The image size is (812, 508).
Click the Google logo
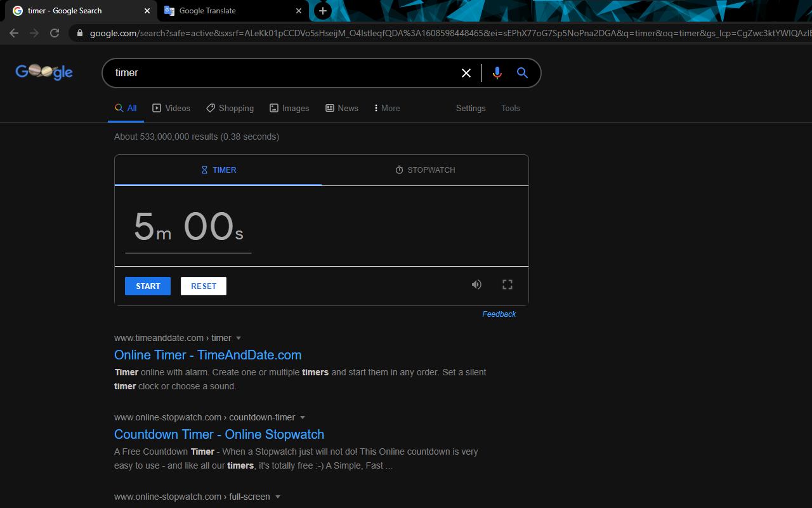[43, 72]
